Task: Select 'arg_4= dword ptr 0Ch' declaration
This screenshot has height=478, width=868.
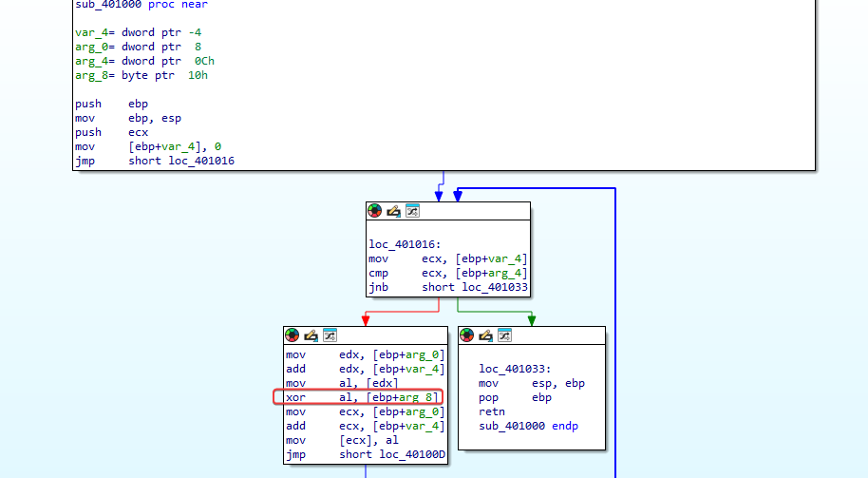Action: point(145,61)
